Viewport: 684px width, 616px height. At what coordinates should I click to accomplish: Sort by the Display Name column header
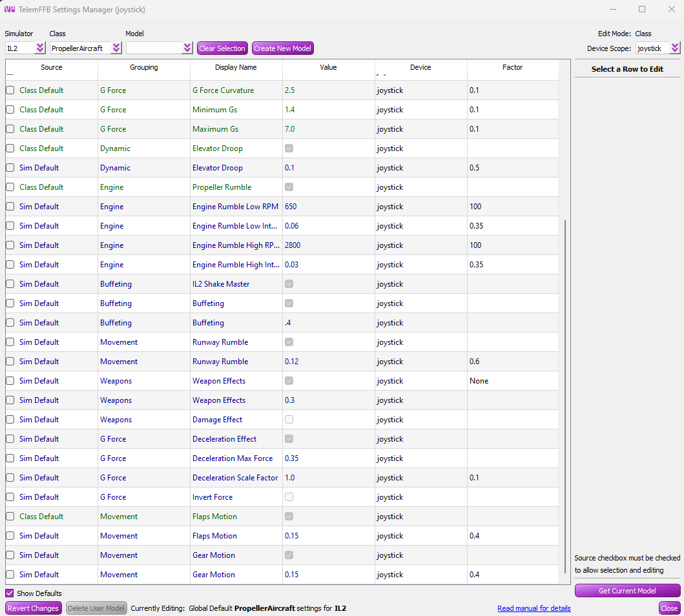[x=236, y=67]
